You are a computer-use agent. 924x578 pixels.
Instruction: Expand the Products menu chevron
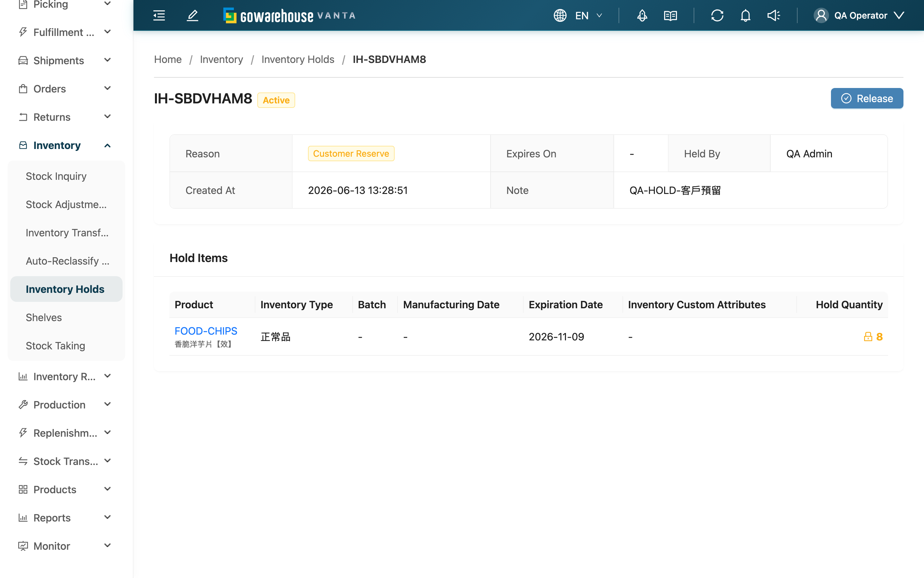107,489
